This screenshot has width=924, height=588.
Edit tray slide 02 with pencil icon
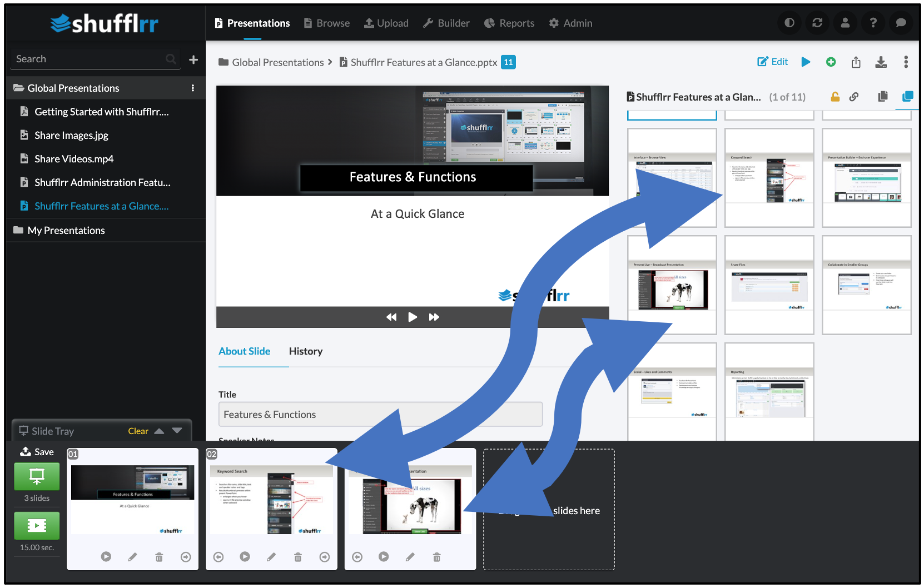point(271,557)
